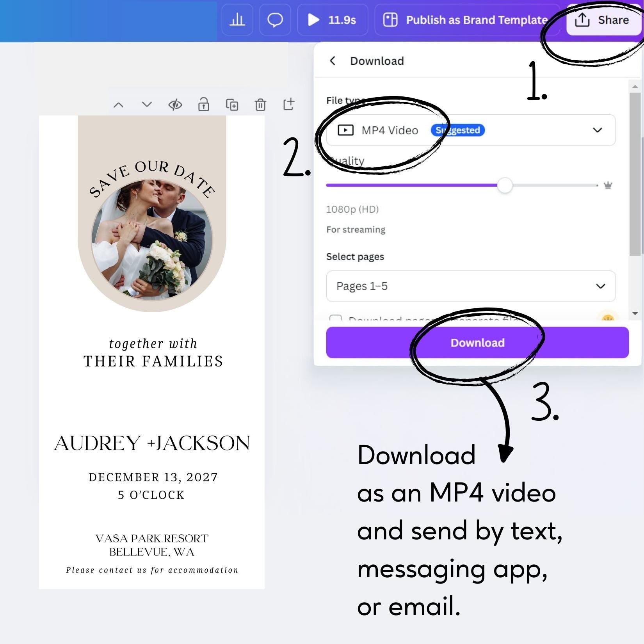Toggle the lock on the selected element
The width and height of the screenshot is (644, 644).
point(203,104)
